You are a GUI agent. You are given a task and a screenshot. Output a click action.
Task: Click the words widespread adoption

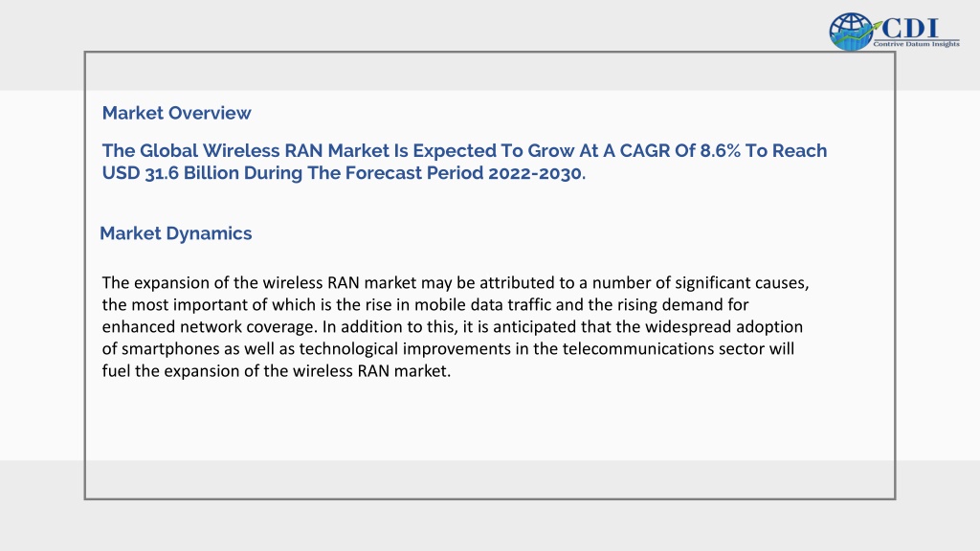pos(724,327)
